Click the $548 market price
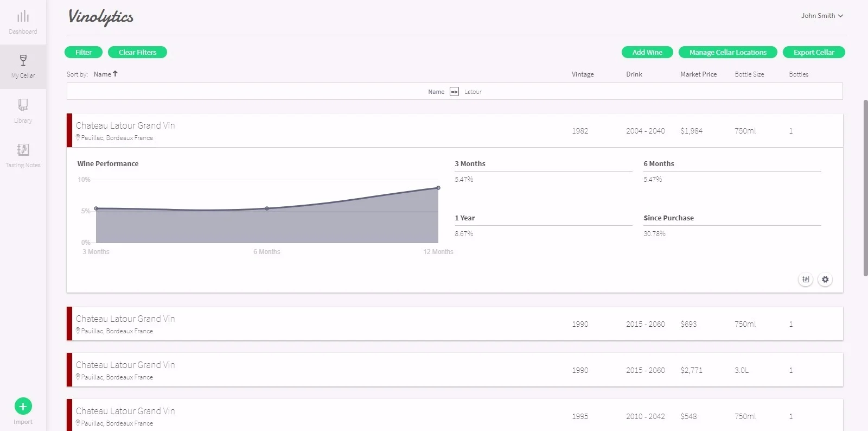Image resolution: width=868 pixels, height=431 pixels. [x=688, y=416]
